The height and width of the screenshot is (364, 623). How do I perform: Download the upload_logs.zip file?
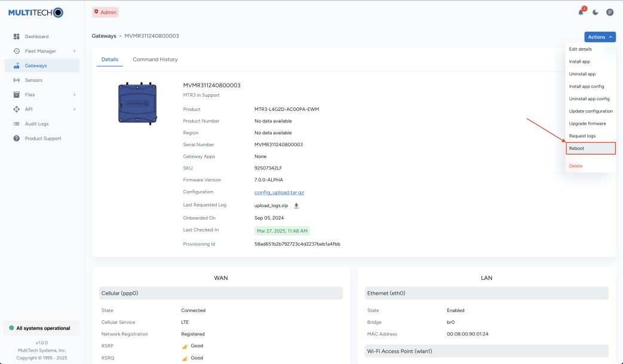coord(296,206)
